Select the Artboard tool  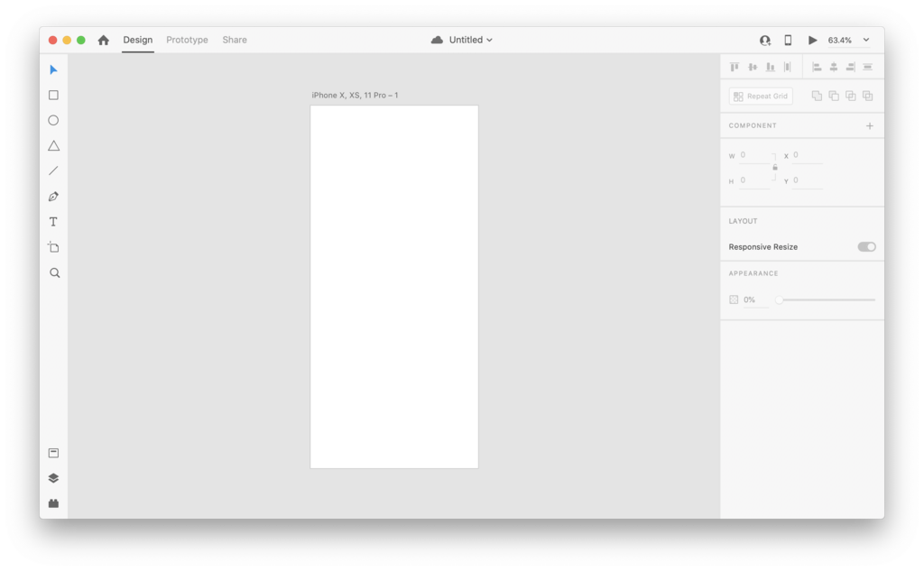[x=53, y=247]
